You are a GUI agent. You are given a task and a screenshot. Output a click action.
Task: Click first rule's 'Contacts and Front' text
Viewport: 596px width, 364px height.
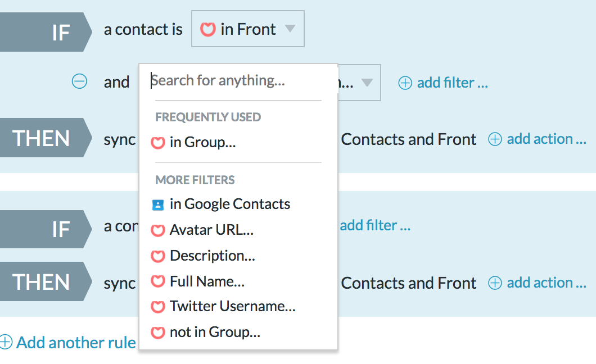[409, 139]
